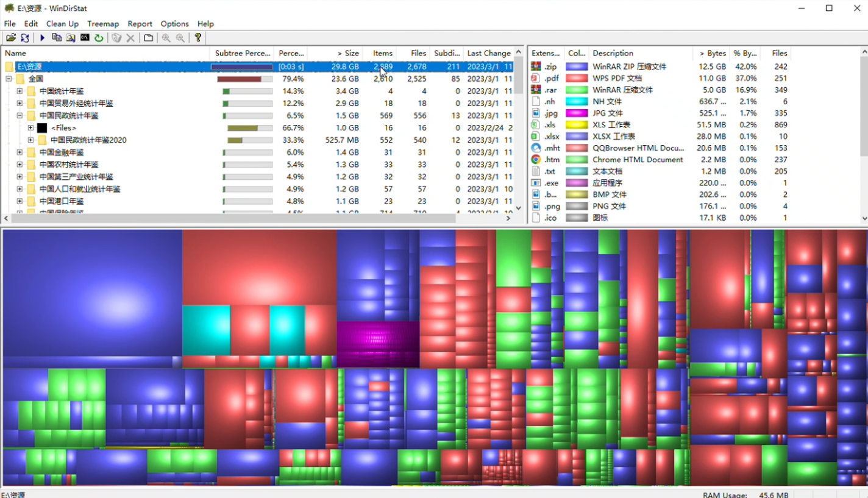Open the Treemap menu
Screen dimensions: 868x498
(103, 24)
